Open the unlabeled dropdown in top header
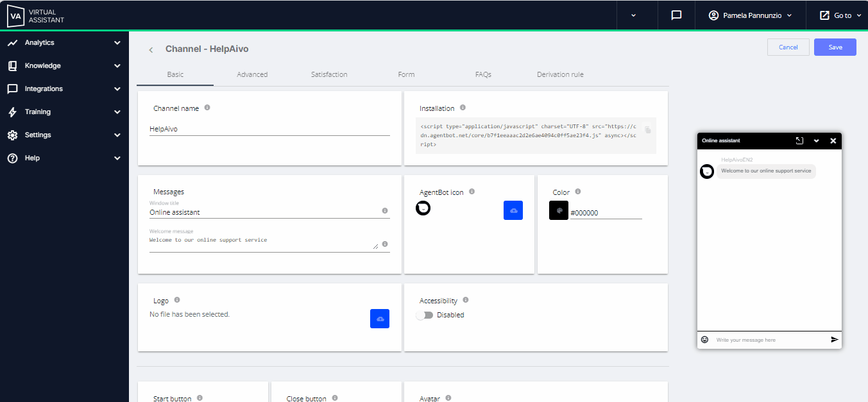This screenshot has height=402, width=868. coord(634,15)
